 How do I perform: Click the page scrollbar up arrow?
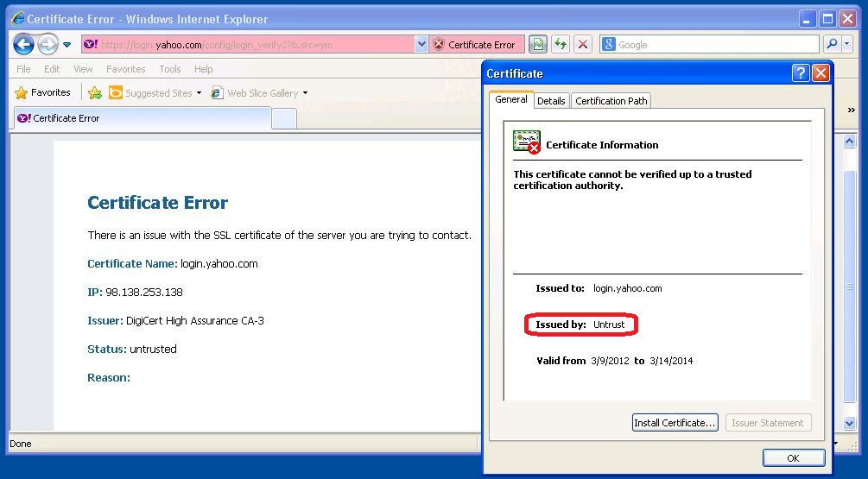tap(849, 142)
